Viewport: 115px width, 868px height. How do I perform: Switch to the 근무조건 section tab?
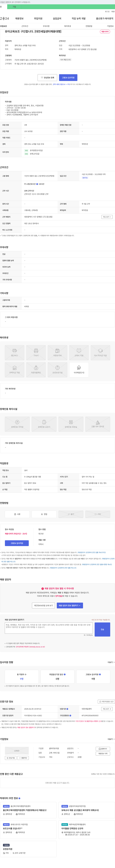click(25, 26)
